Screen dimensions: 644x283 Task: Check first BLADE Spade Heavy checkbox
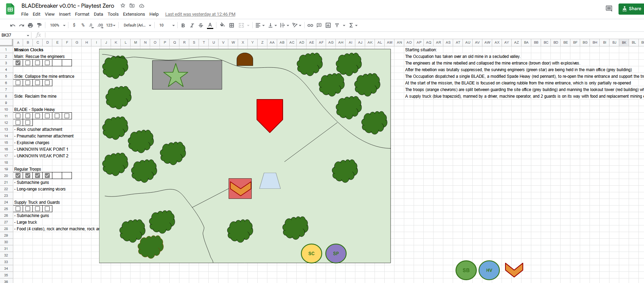coord(18,116)
